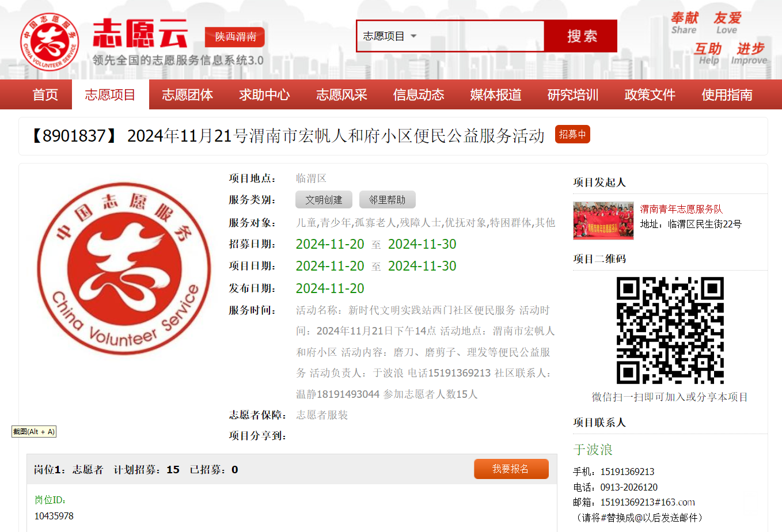Click the 文明创建 service category tag
This screenshot has height=532, width=782.
[x=324, y=200]
